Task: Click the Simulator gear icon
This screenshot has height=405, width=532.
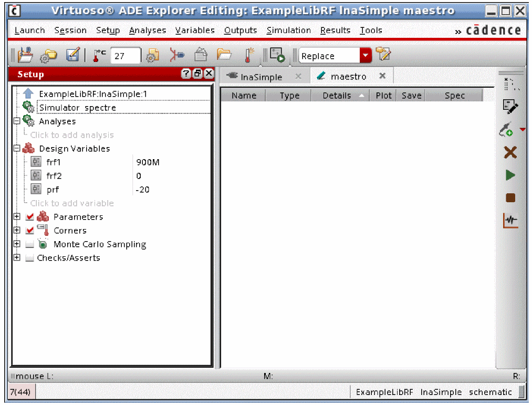Action: click(28, 107)
